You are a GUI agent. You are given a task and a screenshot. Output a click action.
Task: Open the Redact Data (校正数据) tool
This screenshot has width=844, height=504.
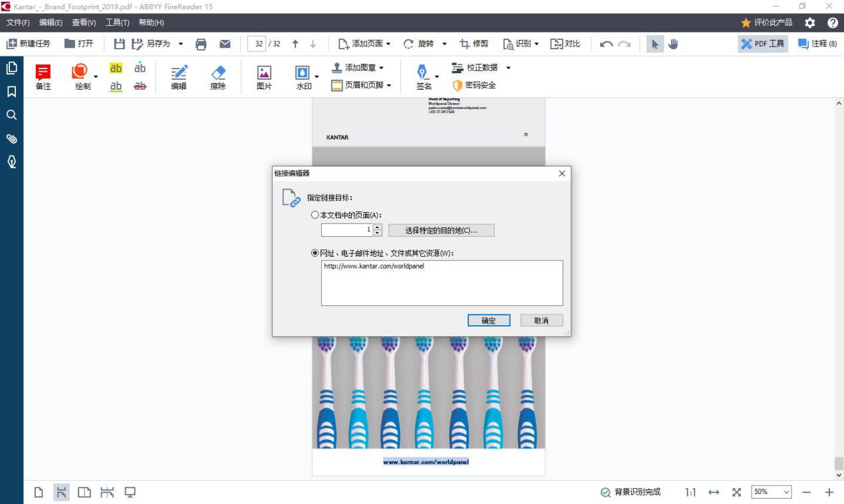(x=474, y=68)
